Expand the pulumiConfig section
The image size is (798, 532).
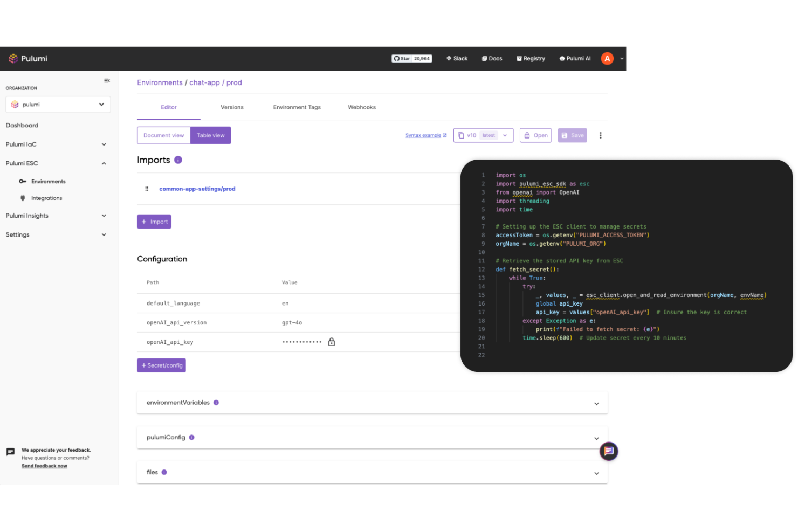click(x=596, y=438)
